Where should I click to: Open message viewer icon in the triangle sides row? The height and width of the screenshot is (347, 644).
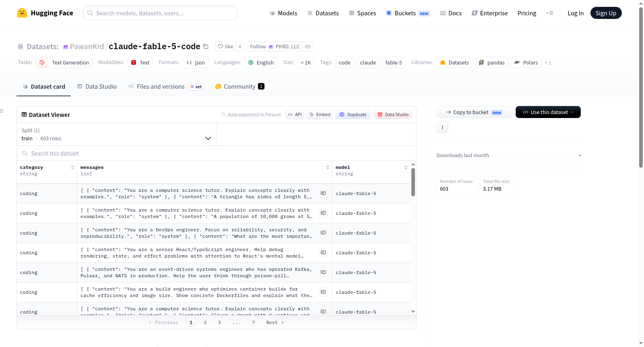[x=323, y=193]
